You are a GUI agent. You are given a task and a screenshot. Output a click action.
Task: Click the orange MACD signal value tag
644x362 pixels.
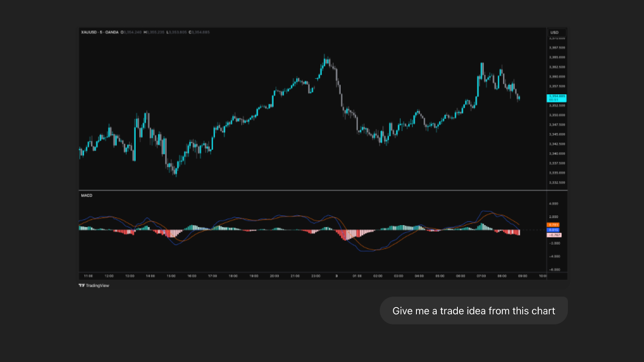click(553, 225)
